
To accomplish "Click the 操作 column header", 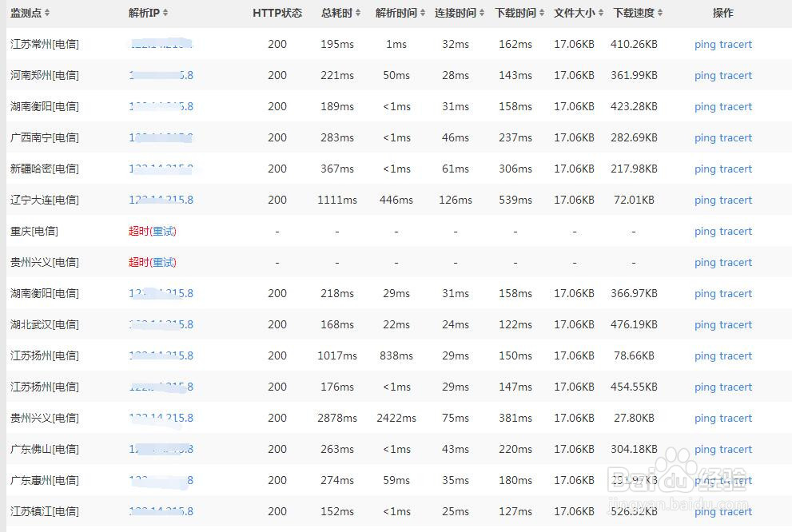I will (722, 13).
